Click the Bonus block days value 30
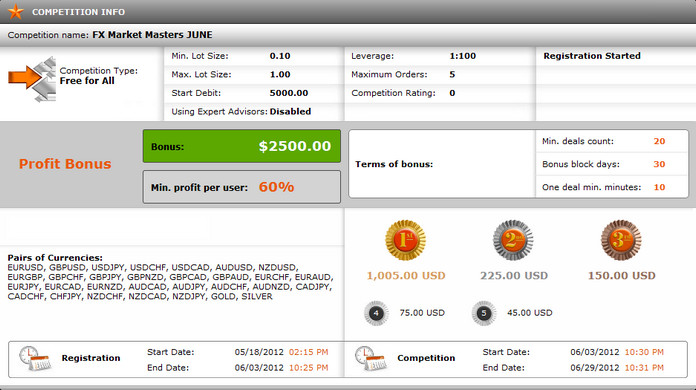Image resolution: width=696 pixels, height=390 pixels. click(659, 164)
